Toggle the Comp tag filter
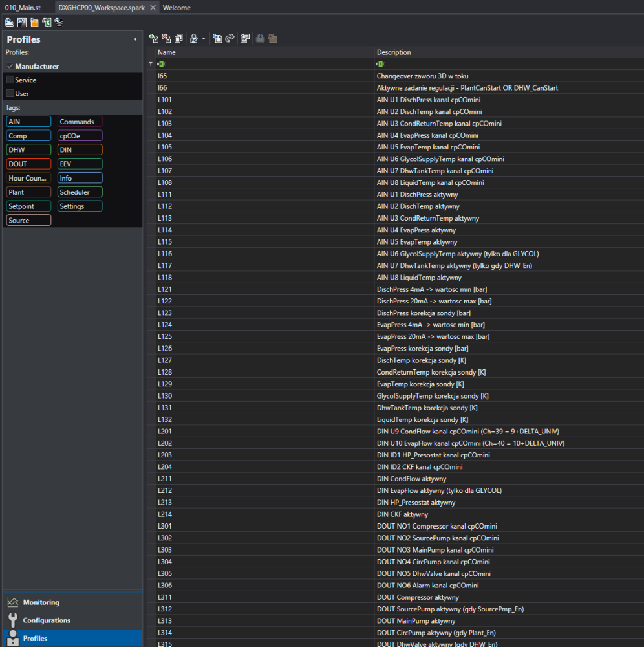The image size is (644, 647). pos(28,135)
